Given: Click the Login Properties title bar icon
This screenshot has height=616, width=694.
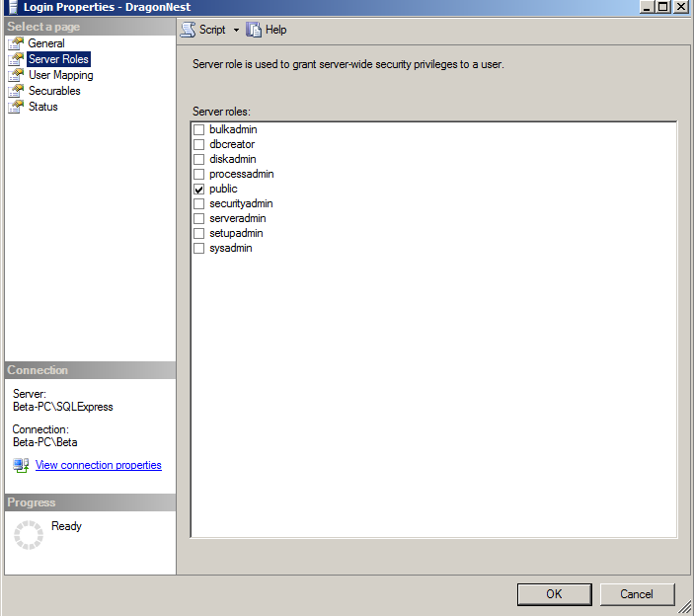Looking at the screenshot, I should tap(13, 7).
